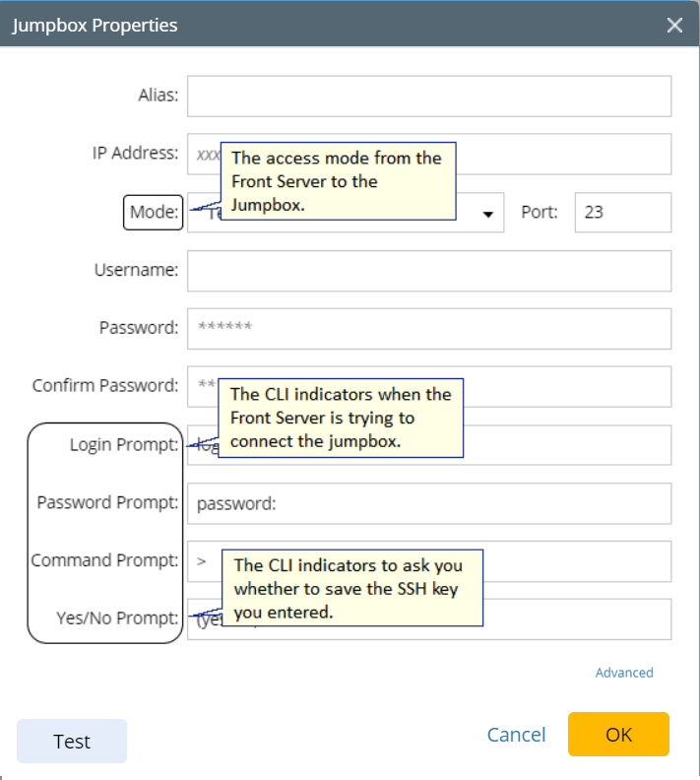Click the Port number field
This screenshot has width=700, height=780.
(622, 213)
